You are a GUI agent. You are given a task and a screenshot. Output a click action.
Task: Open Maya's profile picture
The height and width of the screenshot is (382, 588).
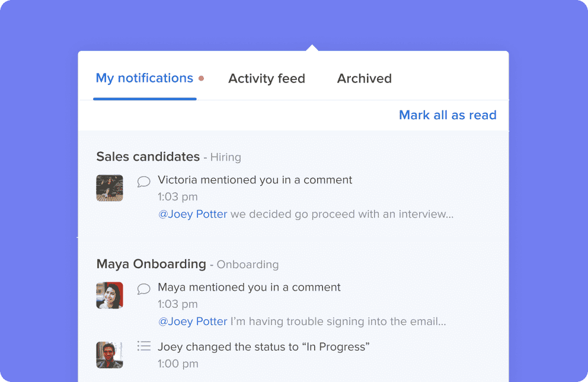[110, 295]
